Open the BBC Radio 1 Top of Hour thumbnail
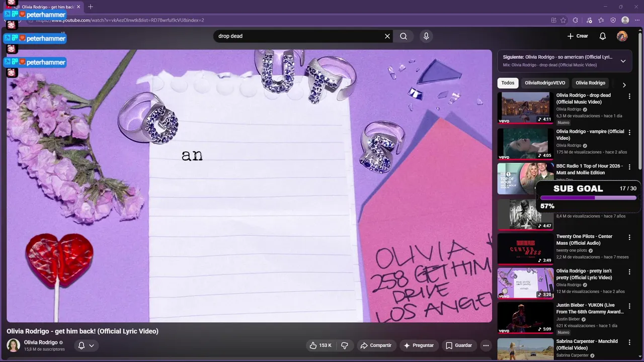The width and height of the screenshot is (644, 362). tap(517, 178)
